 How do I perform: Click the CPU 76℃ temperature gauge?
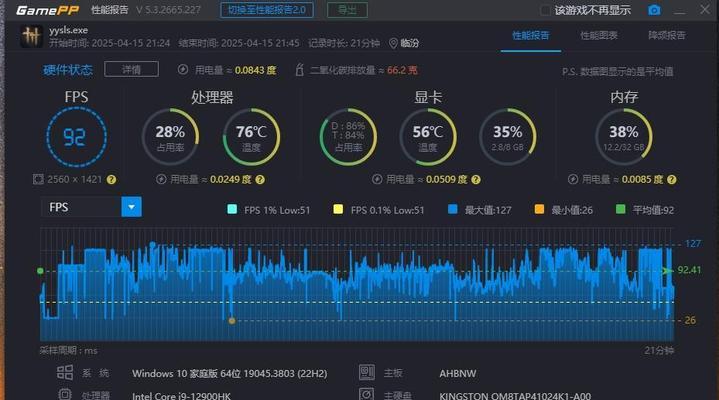[251, 137]
